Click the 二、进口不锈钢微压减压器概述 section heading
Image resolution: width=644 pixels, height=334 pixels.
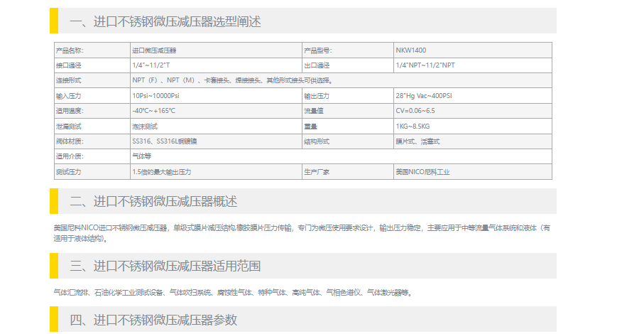click(x=153, y=202)
